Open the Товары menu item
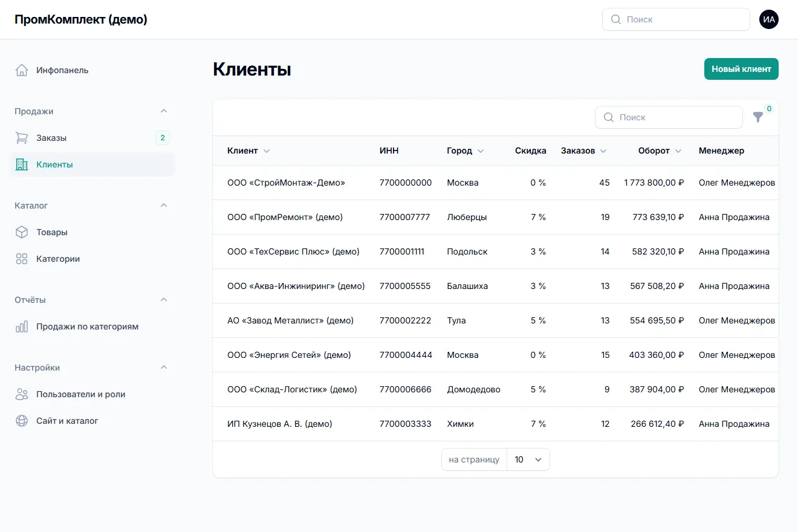The image size is (798, 532). (92, 232)
